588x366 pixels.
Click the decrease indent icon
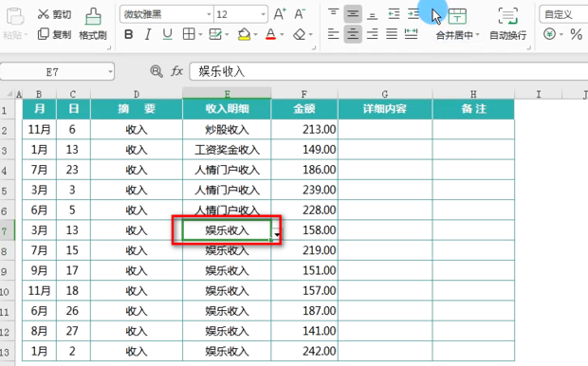(394, 14)
